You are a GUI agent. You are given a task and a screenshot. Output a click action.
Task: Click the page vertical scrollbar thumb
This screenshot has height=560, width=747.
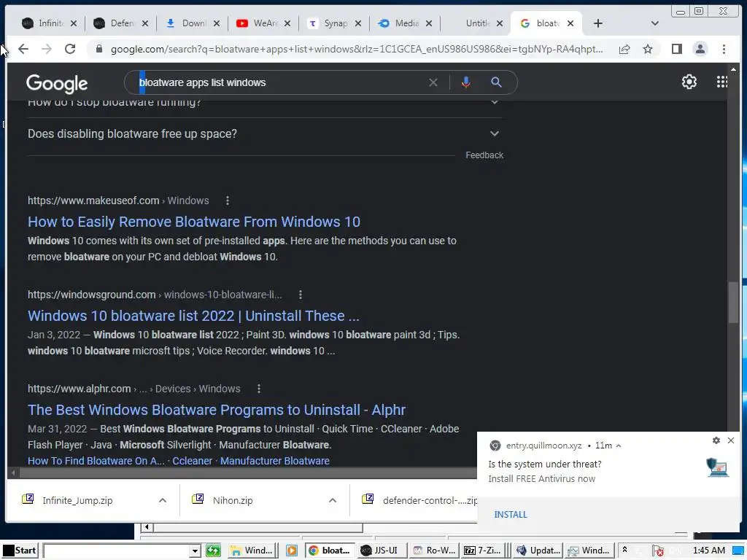tap(733, 303)
